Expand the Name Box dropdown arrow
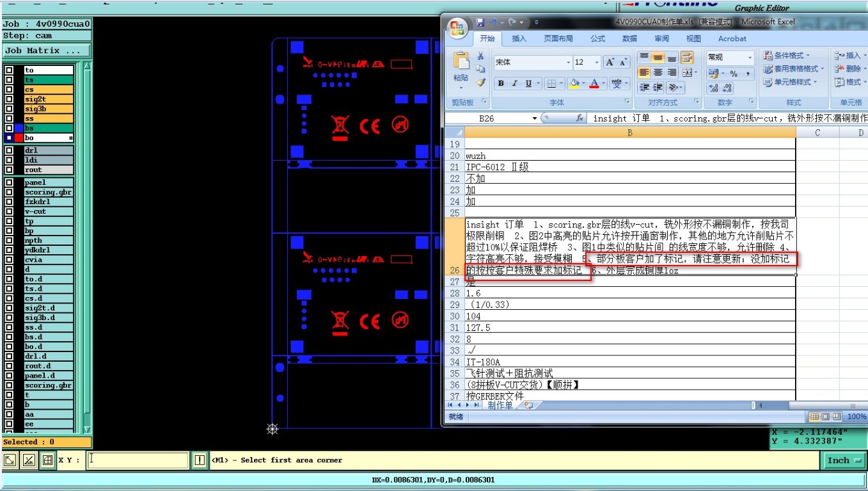 pyautogui.click(x=535, y=118)
